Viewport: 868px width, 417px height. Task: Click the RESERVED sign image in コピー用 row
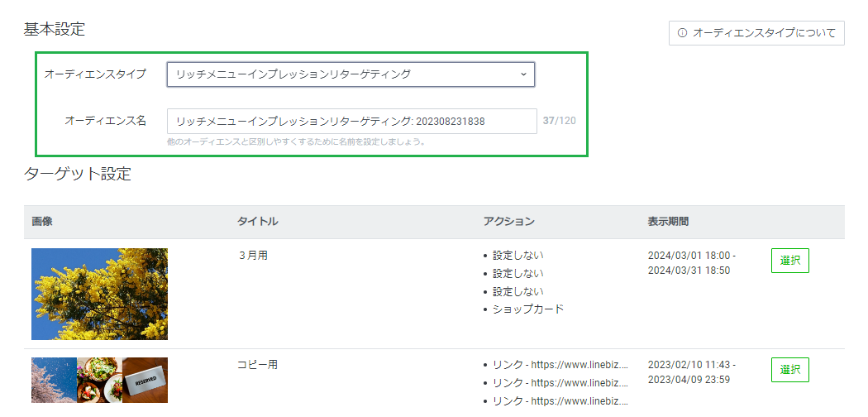point(145,380)
